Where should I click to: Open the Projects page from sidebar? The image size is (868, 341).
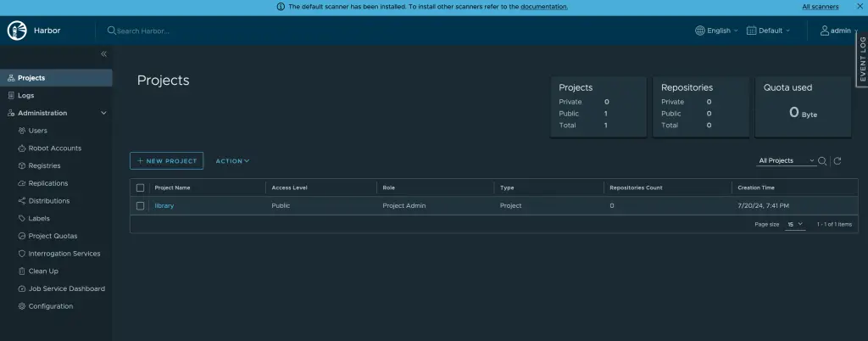pos(56,78)
